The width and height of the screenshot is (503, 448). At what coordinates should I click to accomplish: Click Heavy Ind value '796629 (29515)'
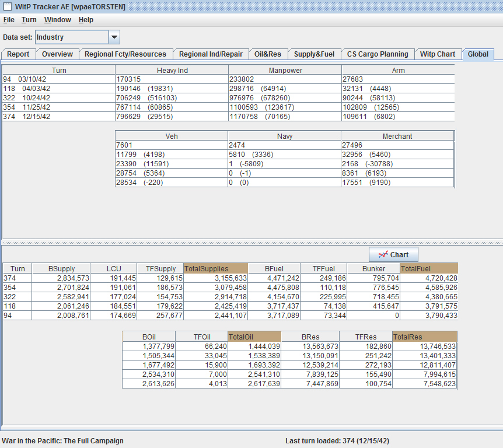[x=172, y=117]
